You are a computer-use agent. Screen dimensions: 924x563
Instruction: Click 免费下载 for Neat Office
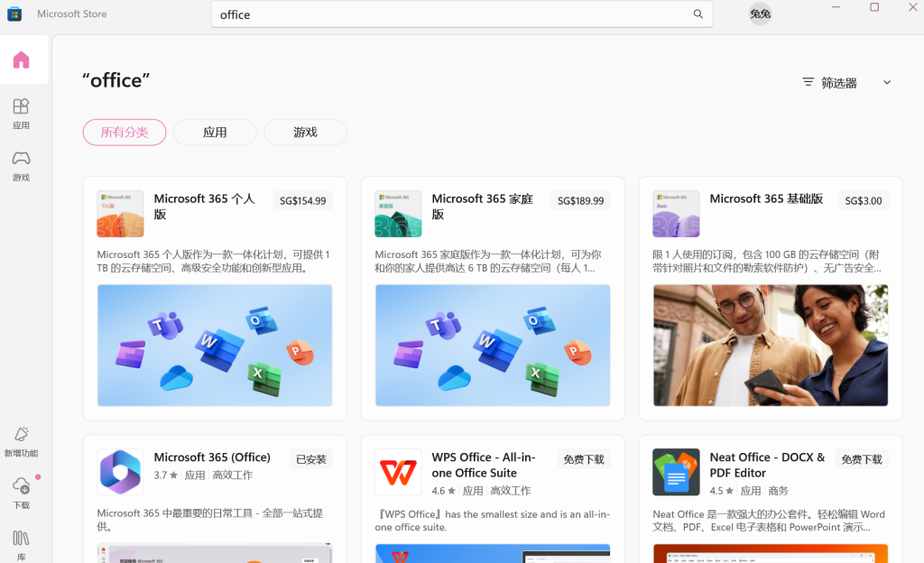click(x=862, y=458)
